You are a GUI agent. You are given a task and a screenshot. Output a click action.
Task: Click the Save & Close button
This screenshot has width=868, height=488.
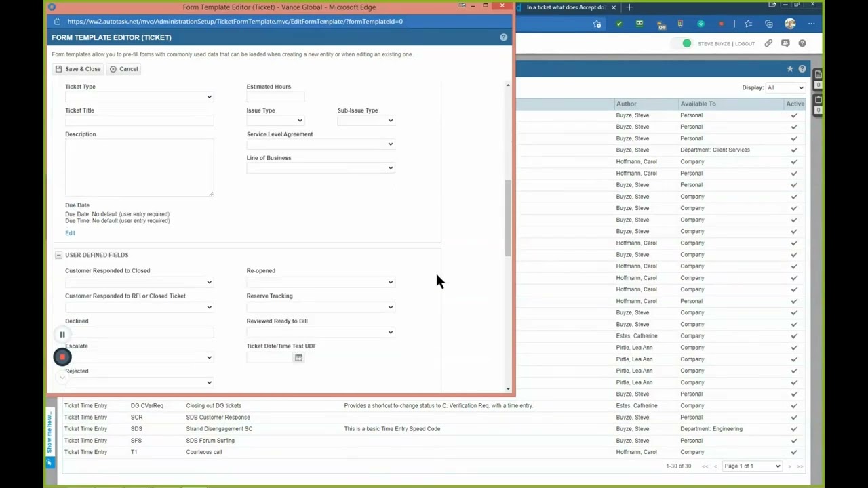tap(77, 69)
